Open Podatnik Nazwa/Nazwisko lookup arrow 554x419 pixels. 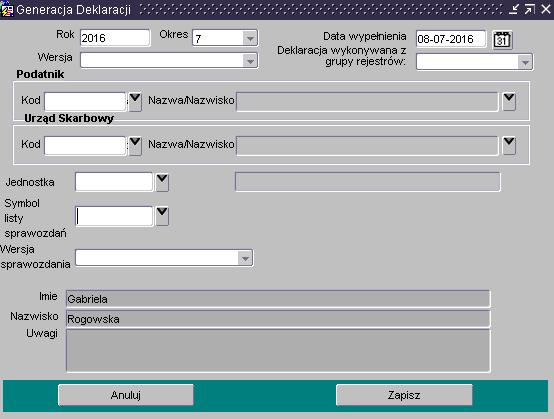[x=509, y=102]
